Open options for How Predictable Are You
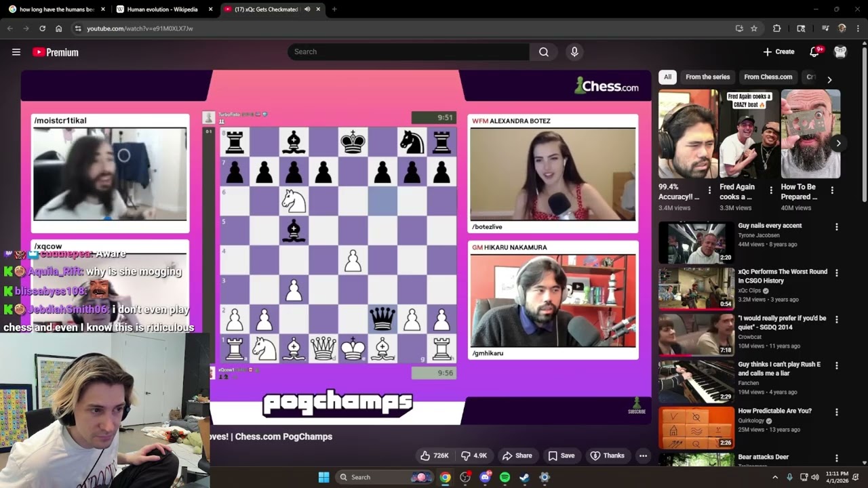This screenshot has width=868, height=488. (836, 411)
